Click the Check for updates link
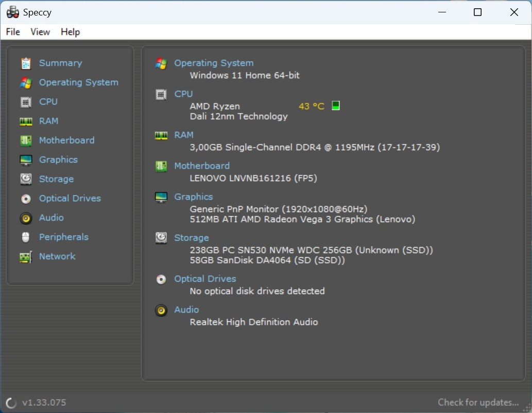Viewport: 532px width, 413px height. coord(478,402)
